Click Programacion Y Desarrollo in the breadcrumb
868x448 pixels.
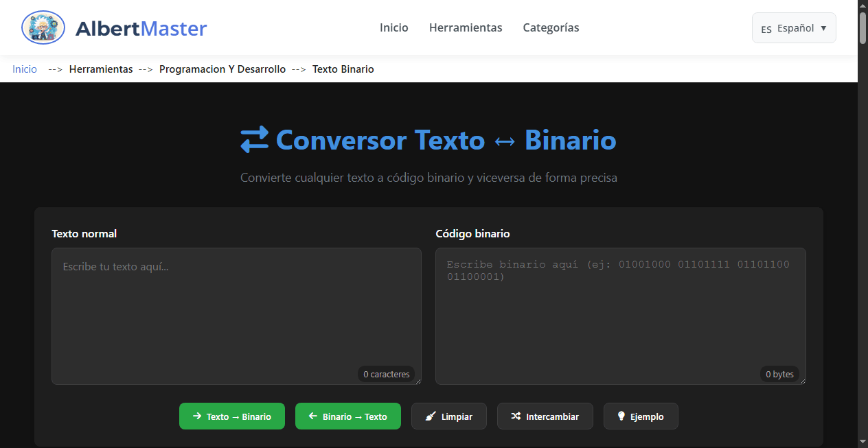pyautogui.click(x=222, y=69)
